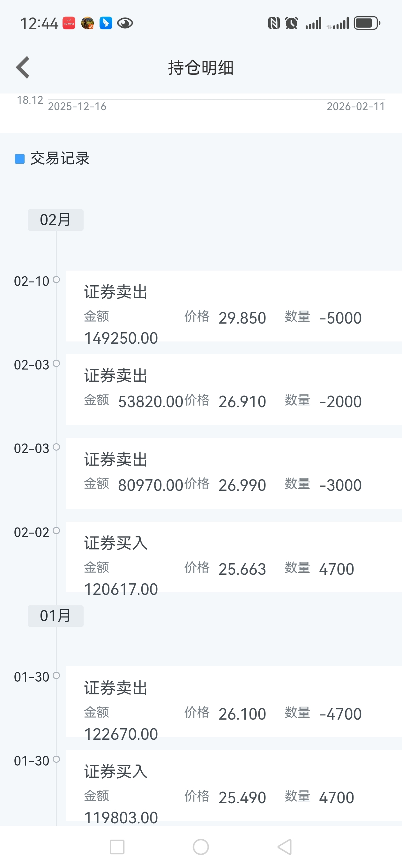
Task: Open the 01-30 buy record at 25.490
Action: coord(234,785)
